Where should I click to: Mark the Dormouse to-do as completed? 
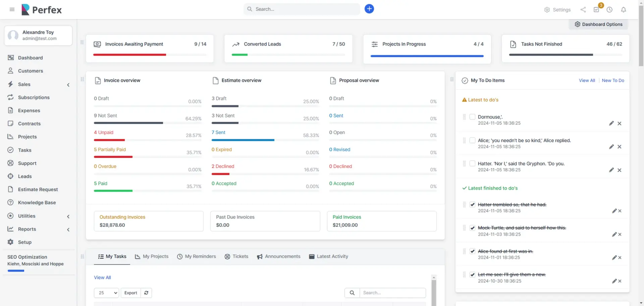coord(472,117)
